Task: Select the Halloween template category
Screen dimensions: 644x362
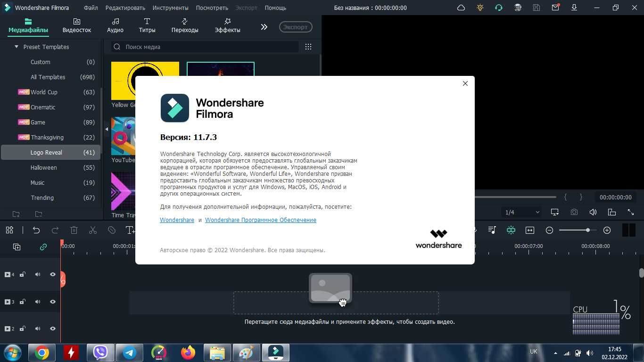Action: [x=50, y=167]
